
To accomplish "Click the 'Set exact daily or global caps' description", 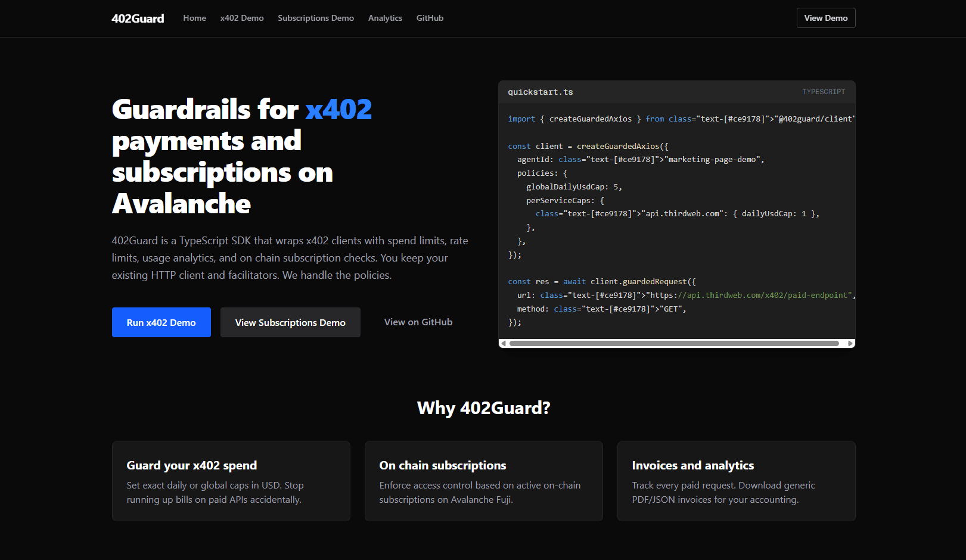I will click(215, 493).
